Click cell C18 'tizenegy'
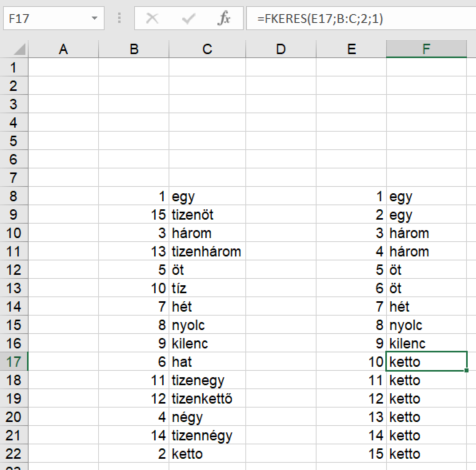Image resolution: width=476 pixels, height=470 pixels. pos(207,380)
